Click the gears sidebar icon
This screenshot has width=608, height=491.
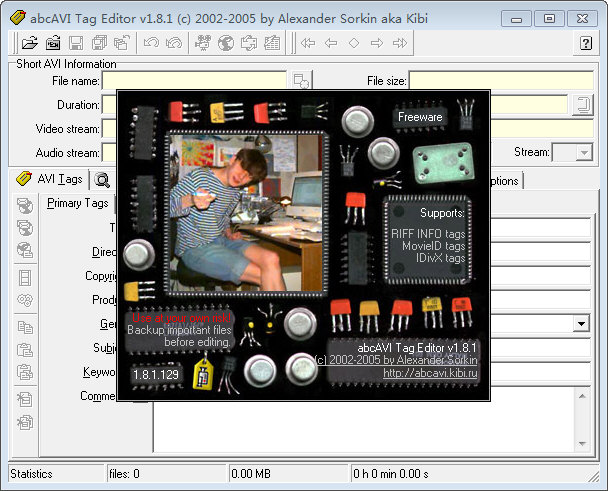click(x=25, y=300)
